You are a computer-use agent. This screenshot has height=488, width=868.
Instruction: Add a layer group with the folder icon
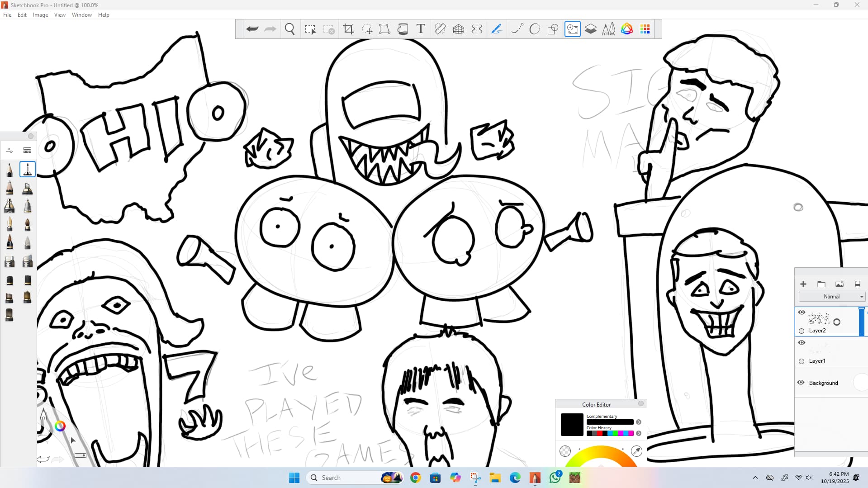pos(821,284)
